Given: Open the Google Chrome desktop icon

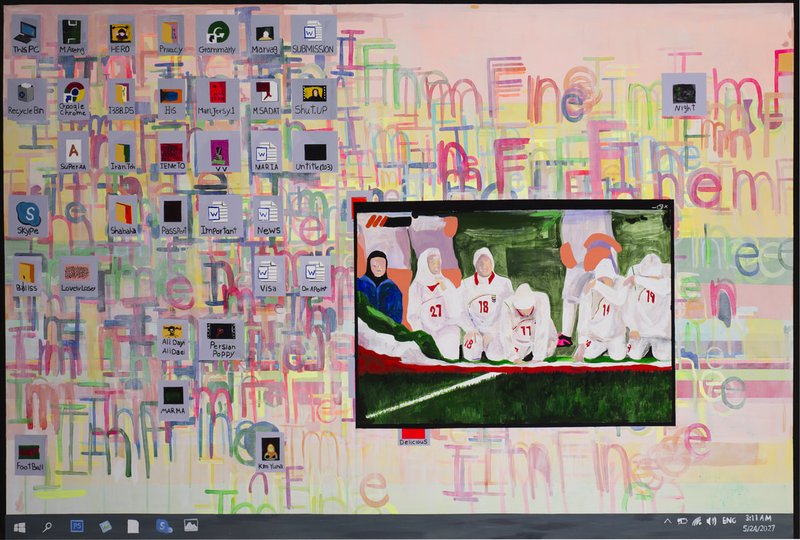Looking at the screenshot, I should coord(73,100).
